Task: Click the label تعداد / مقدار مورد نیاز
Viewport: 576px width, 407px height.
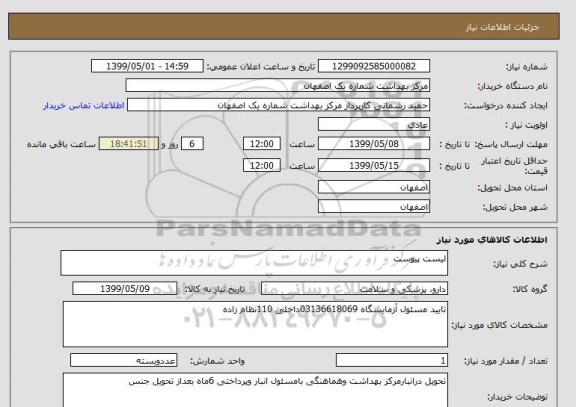Action: [506, 361]
